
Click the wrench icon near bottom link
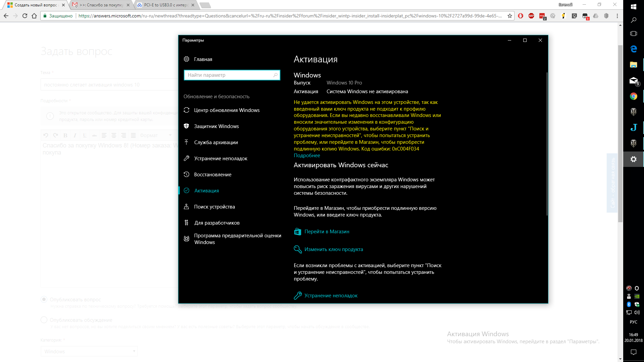(298, 295)
